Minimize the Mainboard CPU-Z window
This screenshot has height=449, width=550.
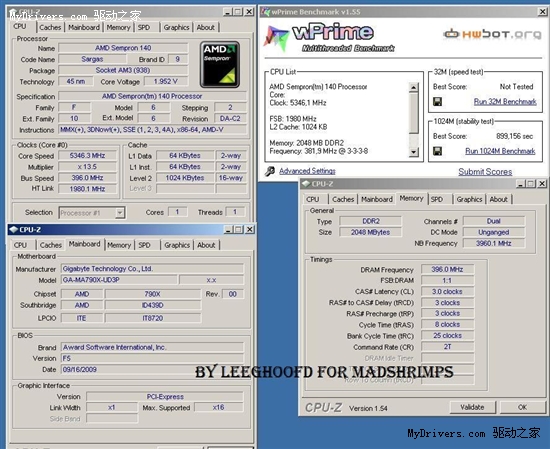tap(228, 229)
